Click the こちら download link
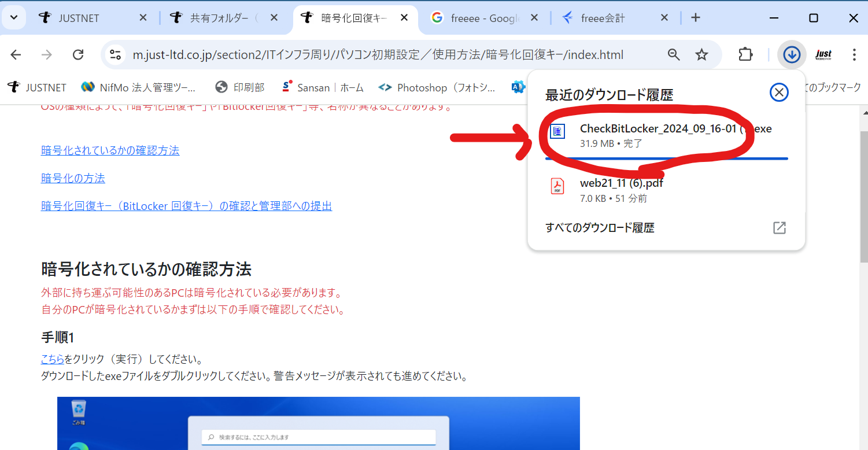 (x=53, y=360)
